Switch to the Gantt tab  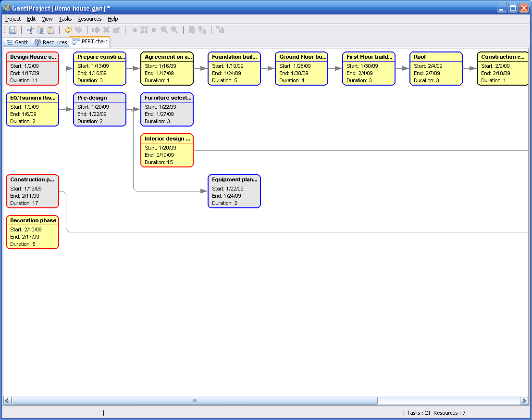pyautogui.click(x=17, y=42)
